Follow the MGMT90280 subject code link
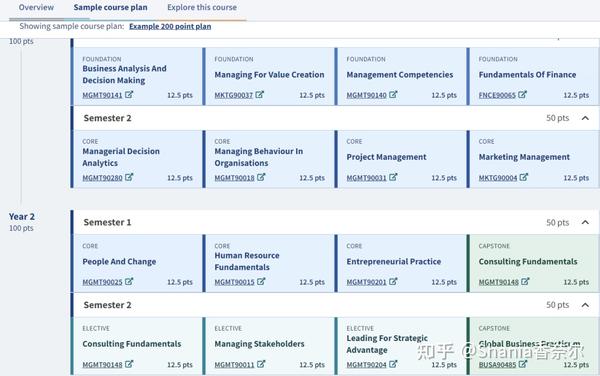600x376 pixels. click(x=102, y=178)
